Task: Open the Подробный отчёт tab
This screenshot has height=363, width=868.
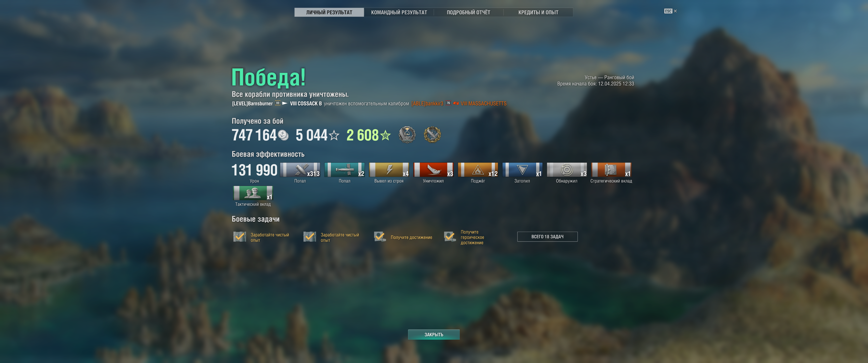Action: pyautogui.click(x=468, y=12)
